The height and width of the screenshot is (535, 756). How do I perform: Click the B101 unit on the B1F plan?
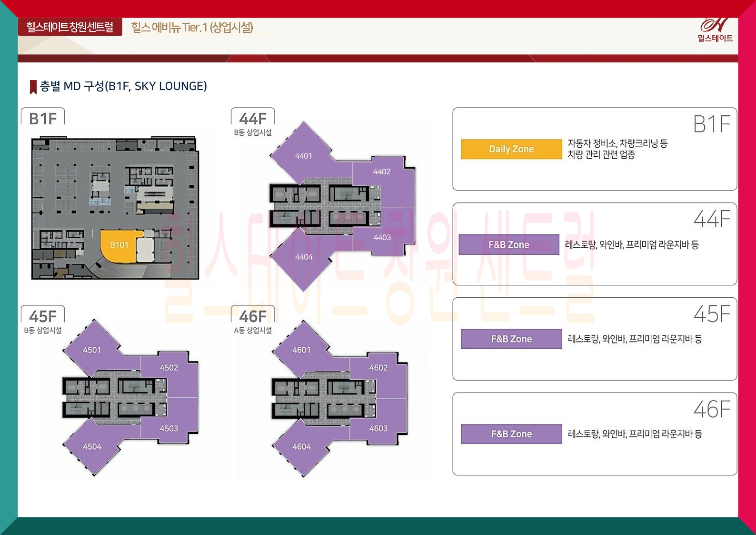[x=119, y=245]
